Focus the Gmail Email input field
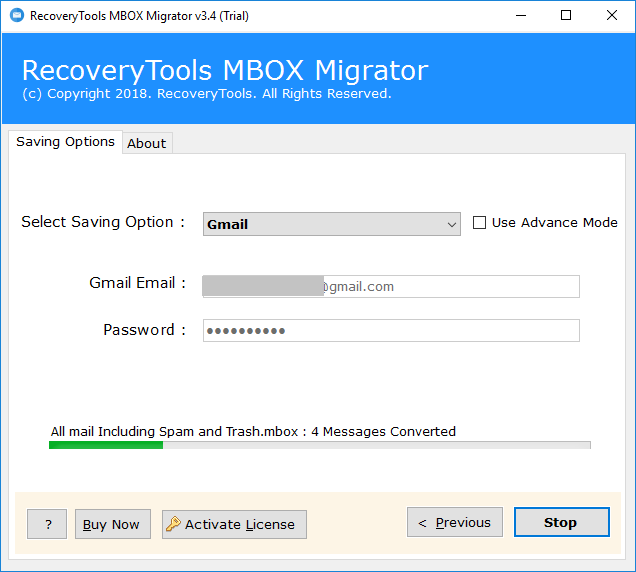Image resolution: width=636 pixels, height=572 pixels. point(391,286)
